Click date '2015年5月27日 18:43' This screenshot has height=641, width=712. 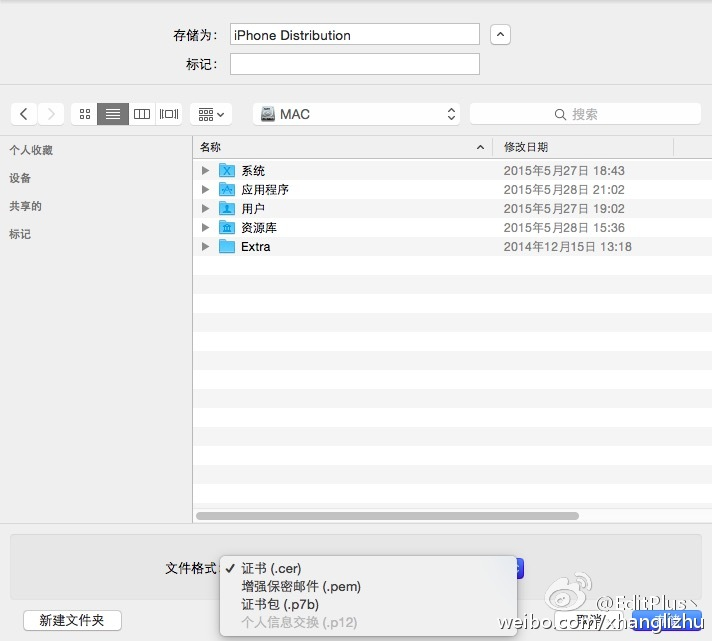tap(564, 171)
